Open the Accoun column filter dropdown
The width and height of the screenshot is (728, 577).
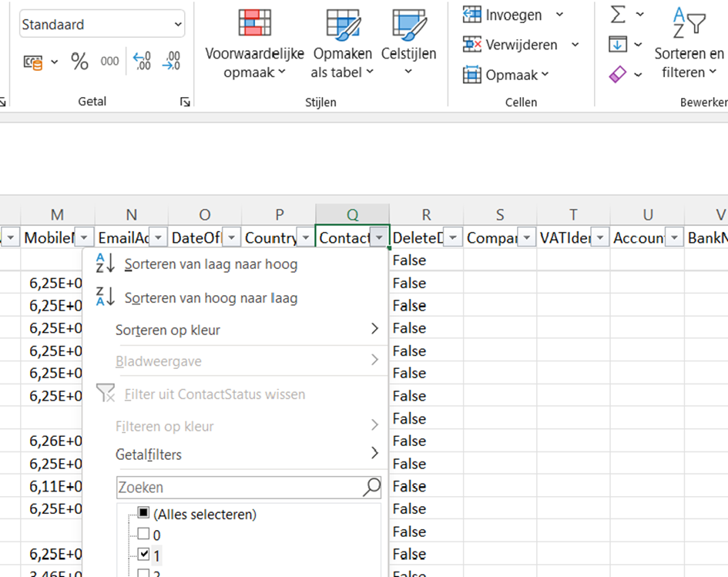[674, 238]
